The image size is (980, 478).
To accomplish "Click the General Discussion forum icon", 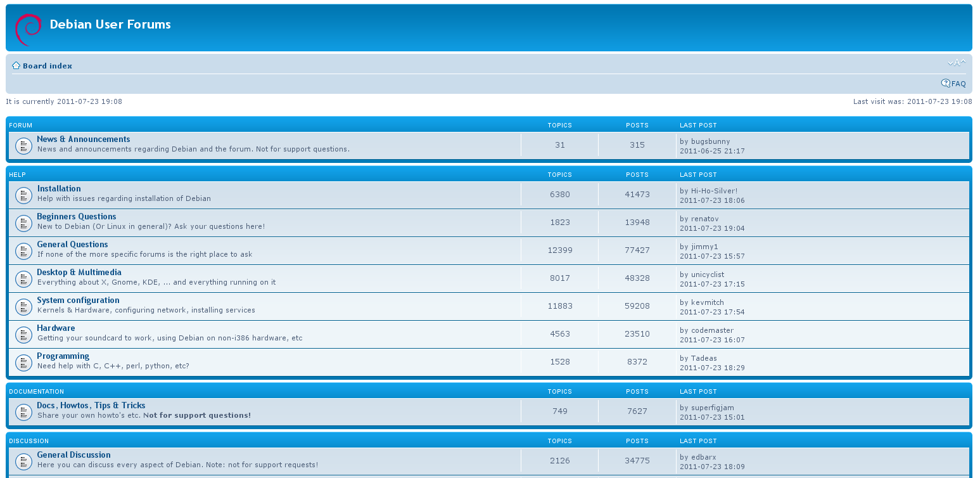I will [23, 462].
